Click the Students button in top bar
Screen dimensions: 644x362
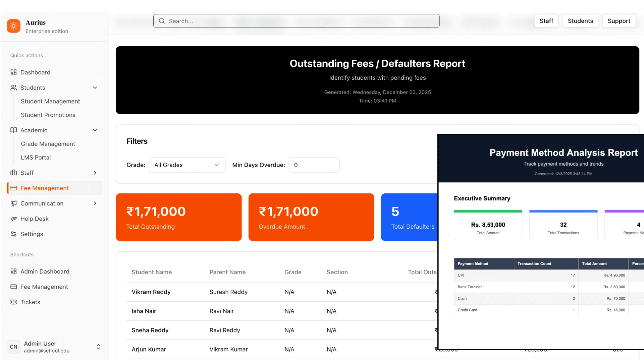pos(580,21)
